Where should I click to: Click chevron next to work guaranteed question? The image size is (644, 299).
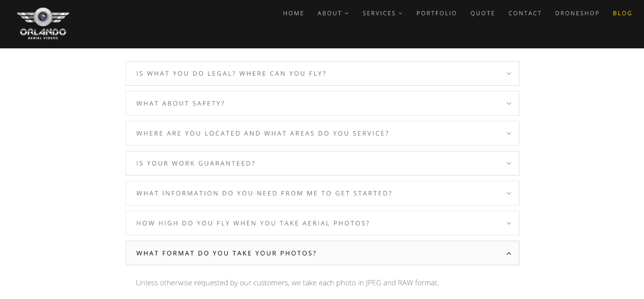509,164
